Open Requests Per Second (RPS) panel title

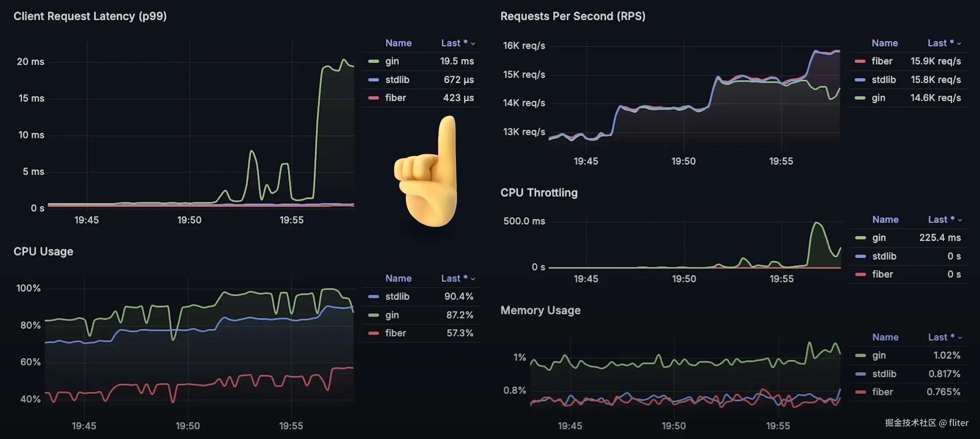573,16
